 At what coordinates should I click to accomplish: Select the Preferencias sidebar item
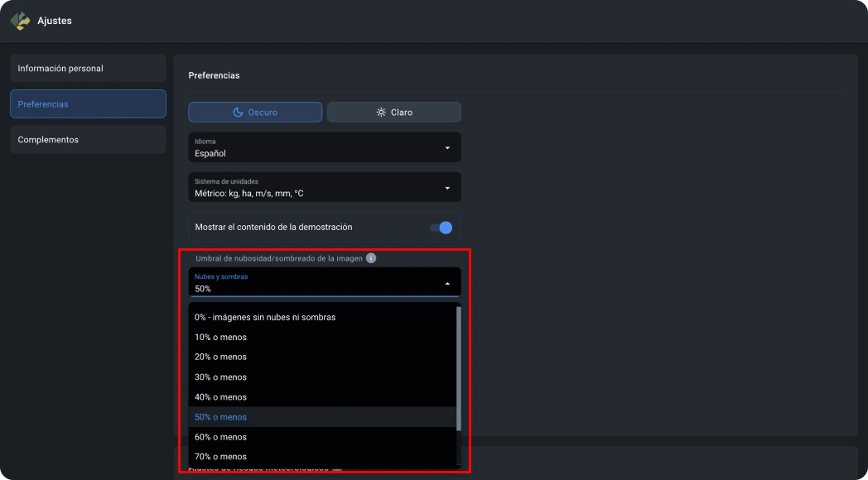(88, 104)
